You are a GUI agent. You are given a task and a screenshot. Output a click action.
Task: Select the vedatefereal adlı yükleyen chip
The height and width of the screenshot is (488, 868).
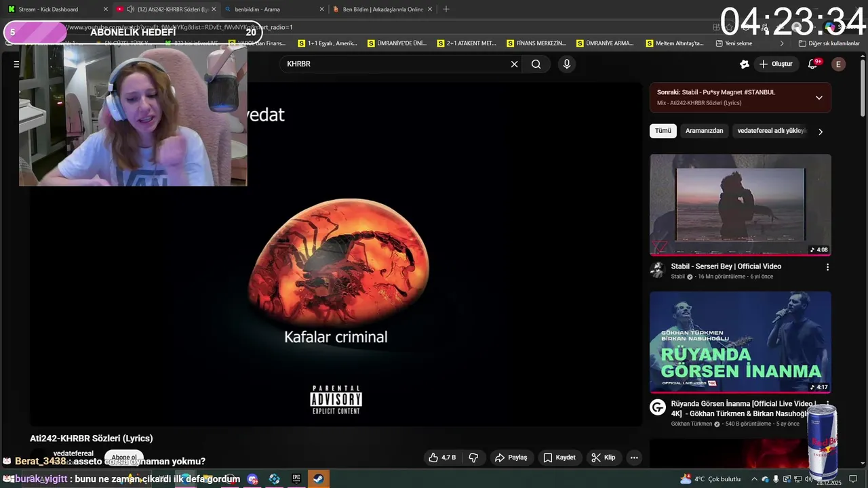(x=771, y=131)
